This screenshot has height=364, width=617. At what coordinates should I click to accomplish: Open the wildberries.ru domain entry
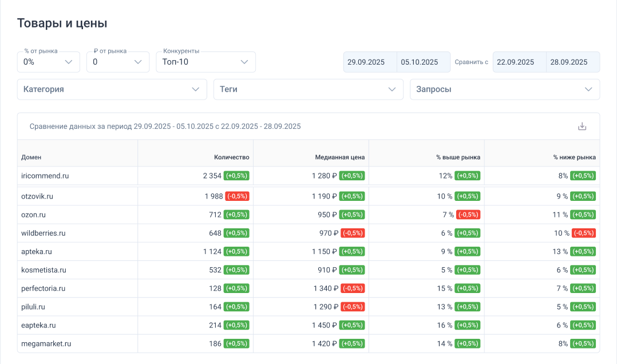tap(43, 233)
